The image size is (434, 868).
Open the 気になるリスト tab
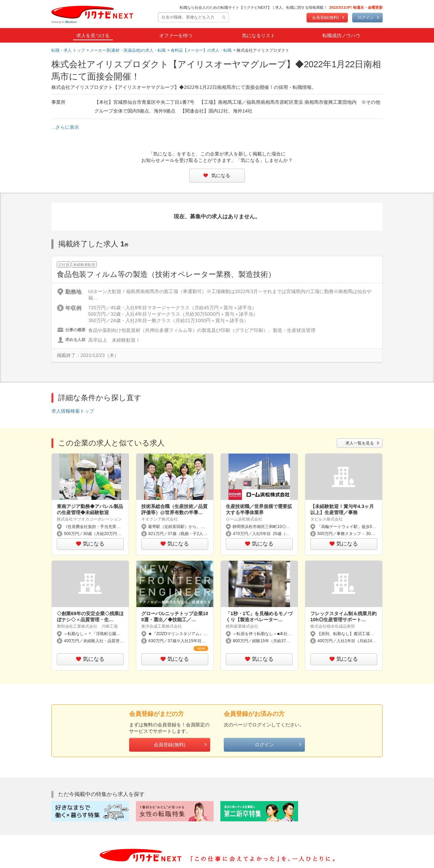click(x=258, y=35)
